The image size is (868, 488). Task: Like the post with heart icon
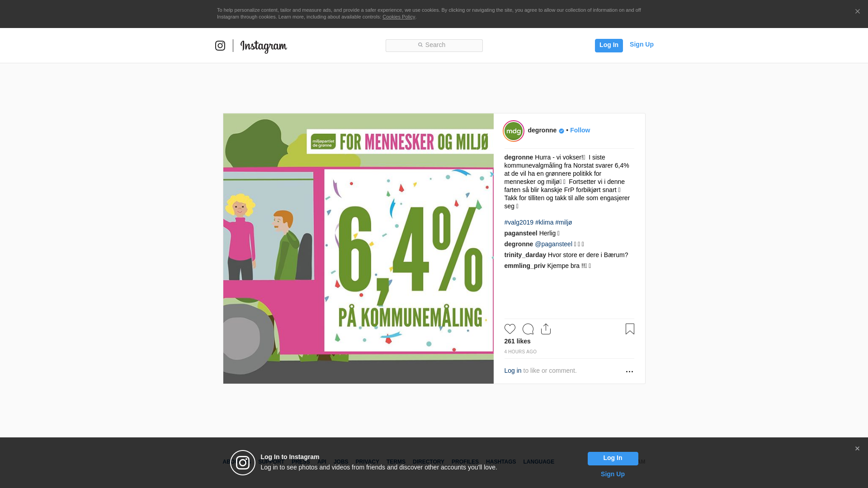click(x=509, y=329)
